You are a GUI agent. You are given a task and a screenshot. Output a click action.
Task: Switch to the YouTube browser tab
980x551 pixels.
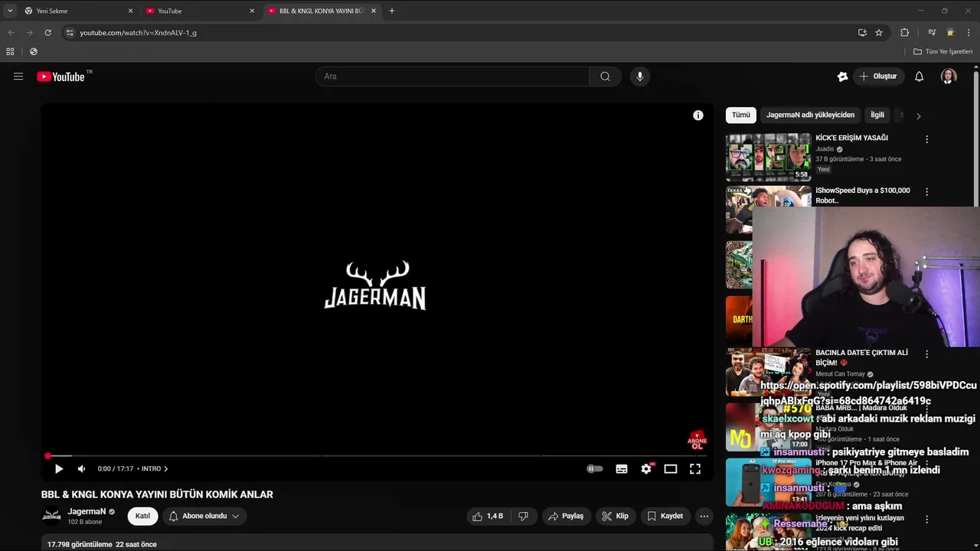[x=199, y=11]
